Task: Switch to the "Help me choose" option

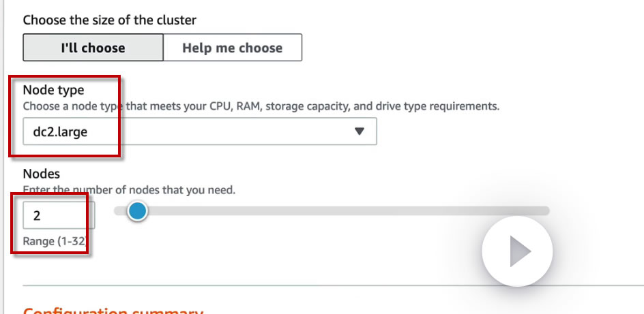Action: coord(232,48)
